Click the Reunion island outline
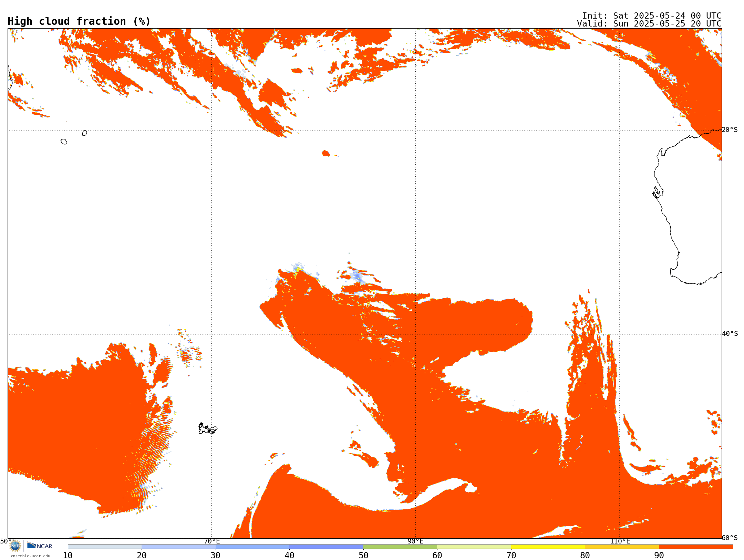This screenshot has width=744, height=560. point(64,142)
